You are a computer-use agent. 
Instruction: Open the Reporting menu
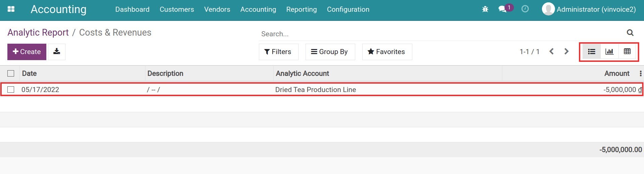(x=301, y=9)
